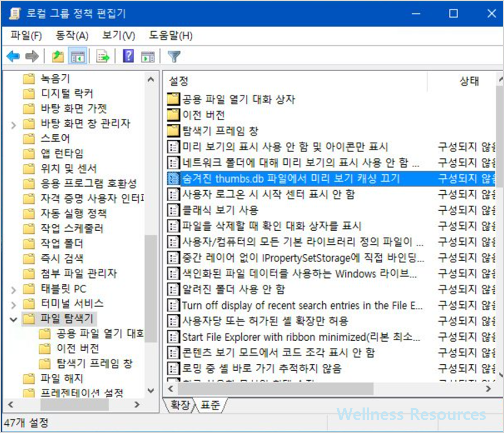Select 색인화된 파일 데이터를 사용하는 Windows policy

point(331,274)
